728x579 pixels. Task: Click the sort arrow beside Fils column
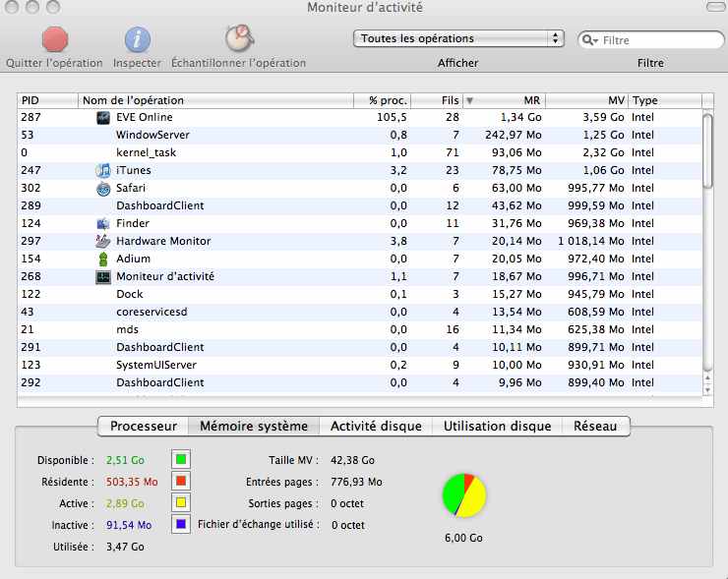point(469,100)
